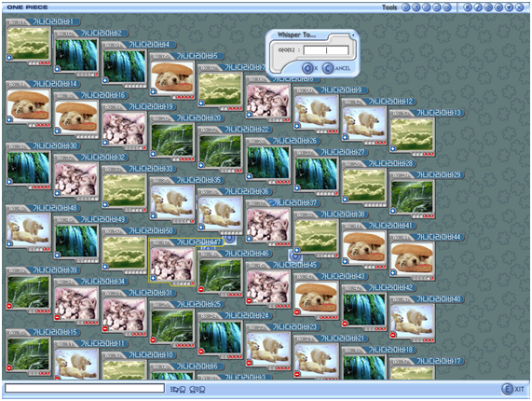This screenshot has height=401, width=532.
Task: Click the blue plus icon on card 가나다라마바48
Action: coord(9,243)
